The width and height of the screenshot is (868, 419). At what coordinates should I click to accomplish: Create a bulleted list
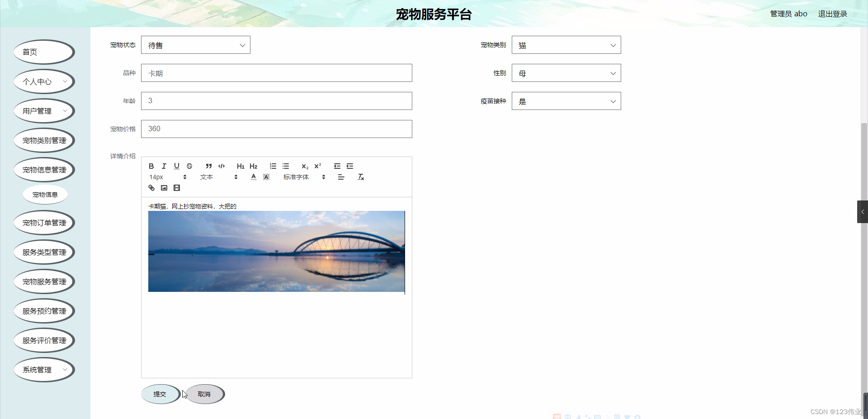tap(286, 166)
